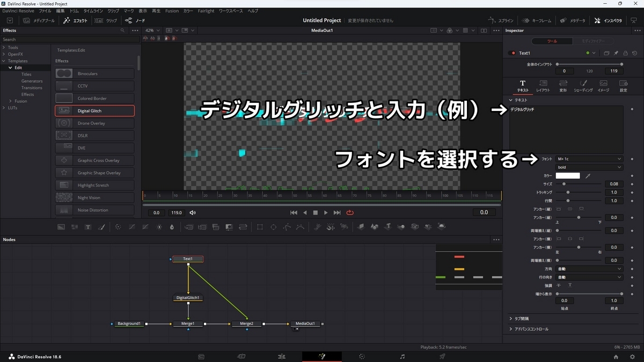Open the メタデータ panel
The image size is (644, 362).
click(572, 19)
